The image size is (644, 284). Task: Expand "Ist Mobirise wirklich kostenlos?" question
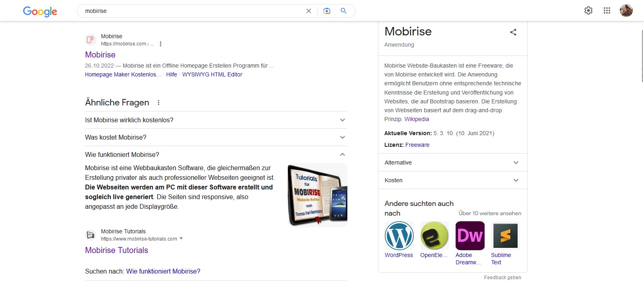(343, 120)
